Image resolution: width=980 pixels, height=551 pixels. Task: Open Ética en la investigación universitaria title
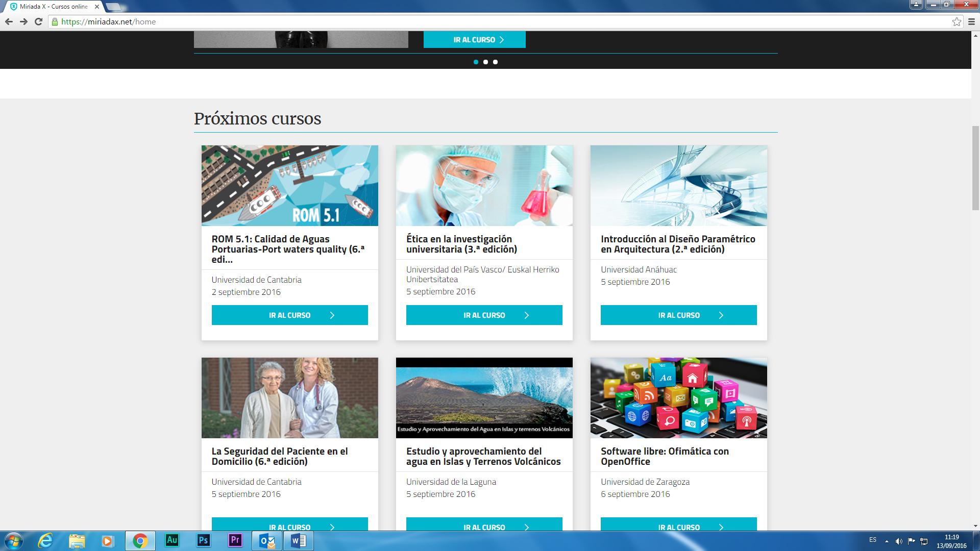461,244
